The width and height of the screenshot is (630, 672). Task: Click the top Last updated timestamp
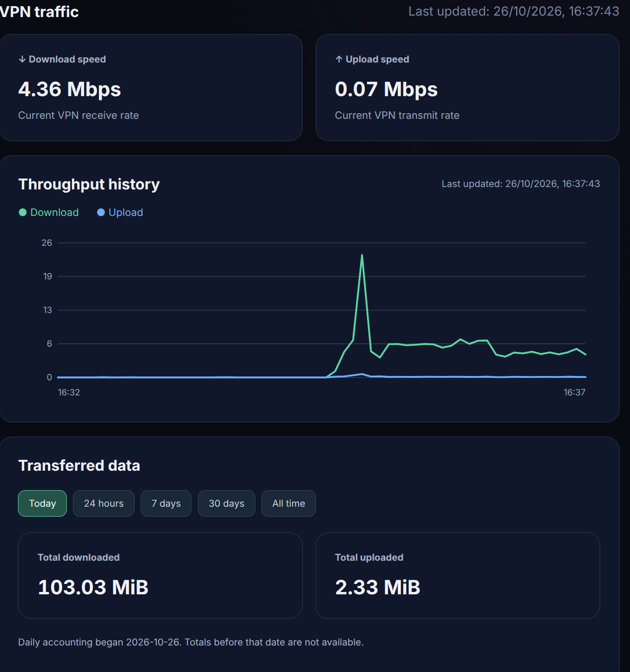pos(514,11)
